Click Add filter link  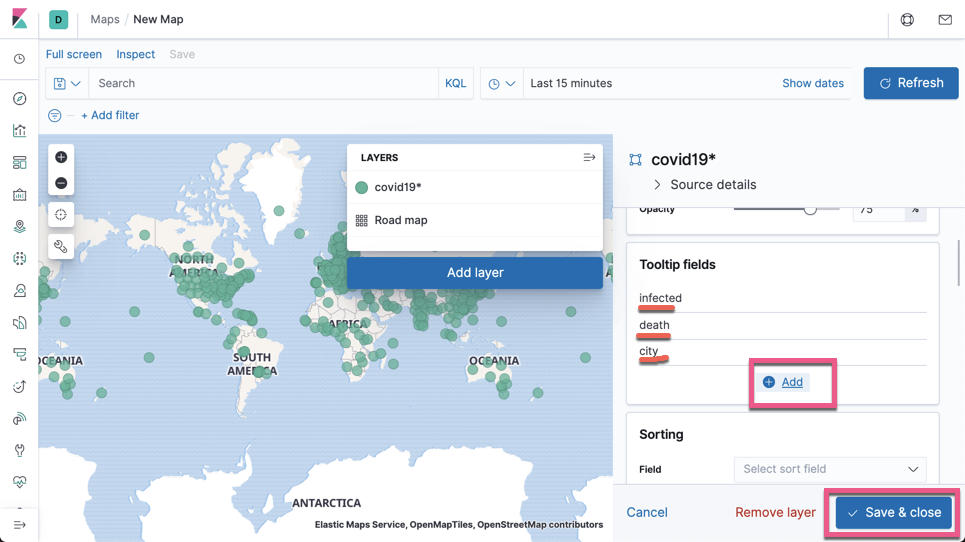click(110, 116)
